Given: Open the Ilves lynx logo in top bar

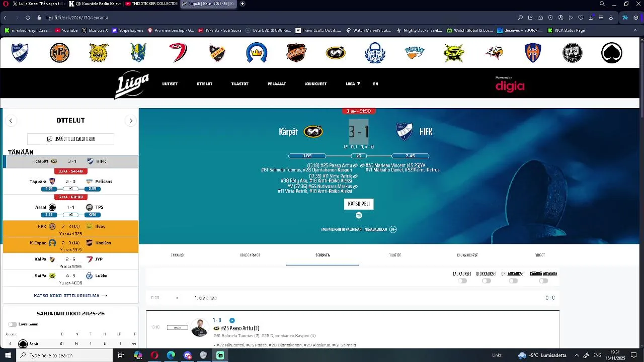Looking at the screenshot, I should click(99, 53).
